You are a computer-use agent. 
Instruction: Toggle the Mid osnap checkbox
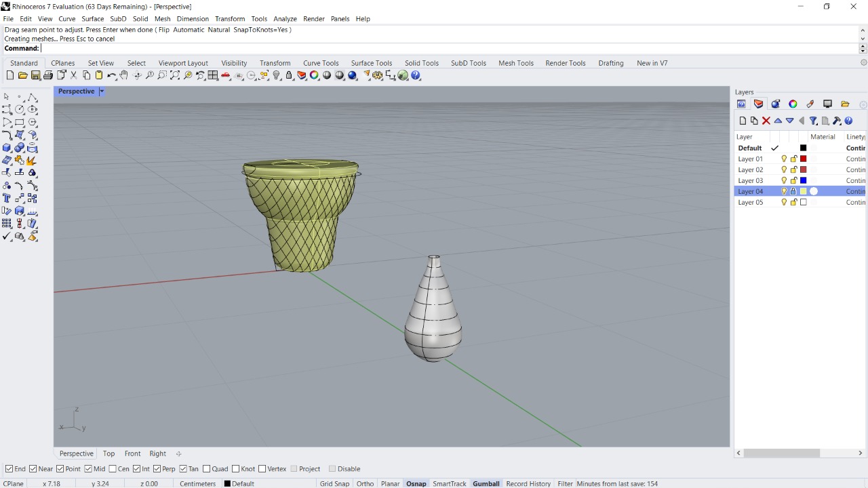coord(88,469)
